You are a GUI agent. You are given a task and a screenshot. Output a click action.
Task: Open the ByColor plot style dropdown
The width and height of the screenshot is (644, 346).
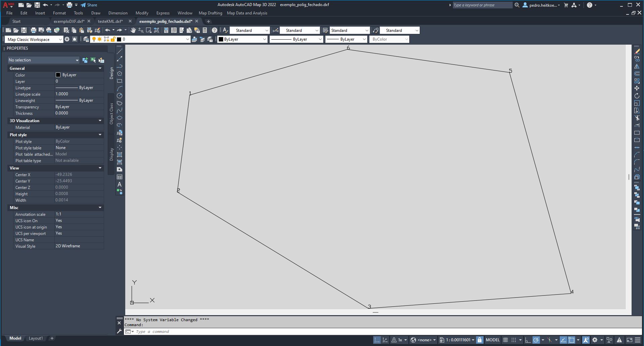tap(389, 39)
